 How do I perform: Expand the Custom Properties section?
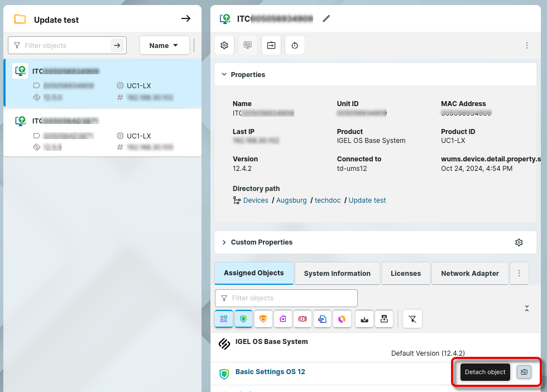[x=224, y=242]
